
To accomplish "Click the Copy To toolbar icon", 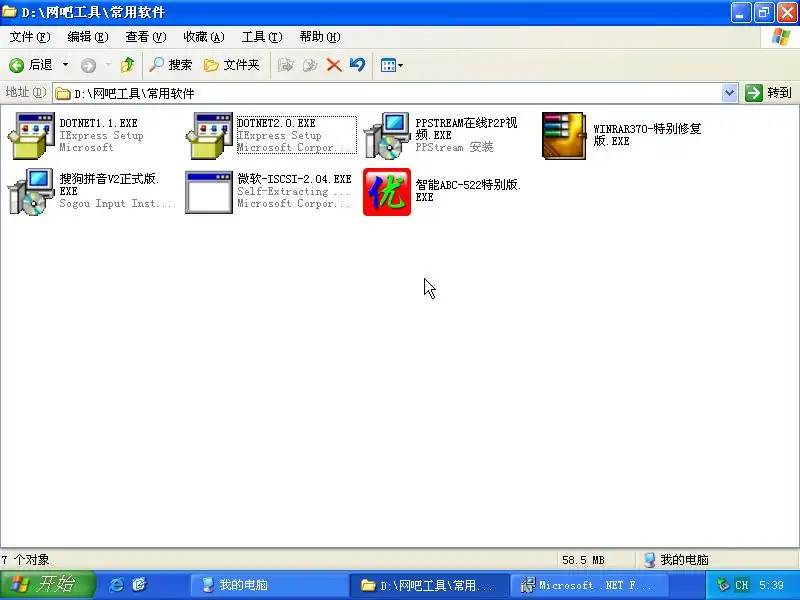I will point(310,65).
